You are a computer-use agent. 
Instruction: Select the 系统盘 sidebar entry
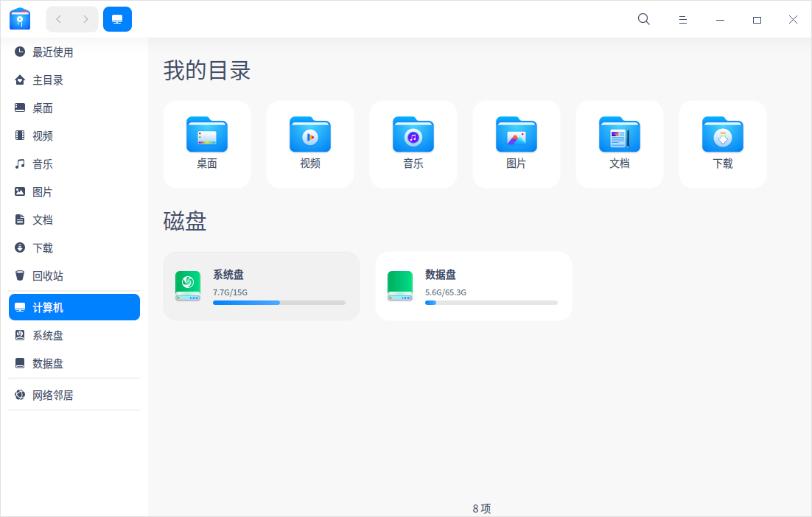point(46,335)
